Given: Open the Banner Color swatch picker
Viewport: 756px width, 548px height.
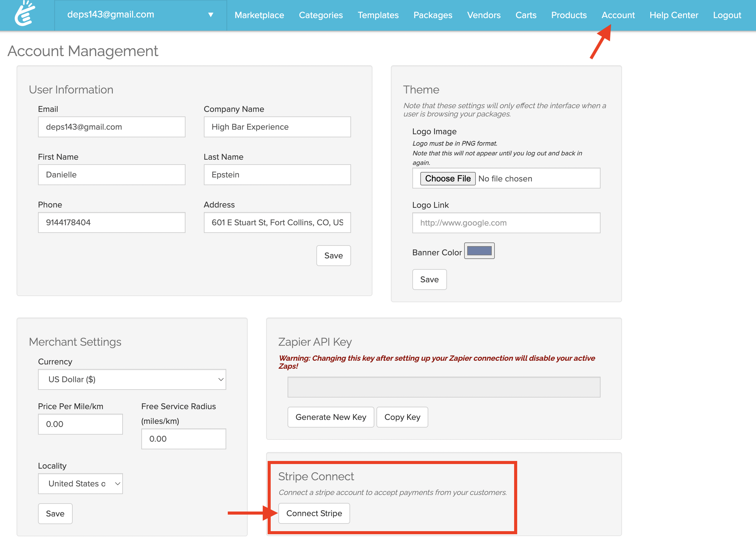Looking at the screenshot, I should tap(479, 251).
